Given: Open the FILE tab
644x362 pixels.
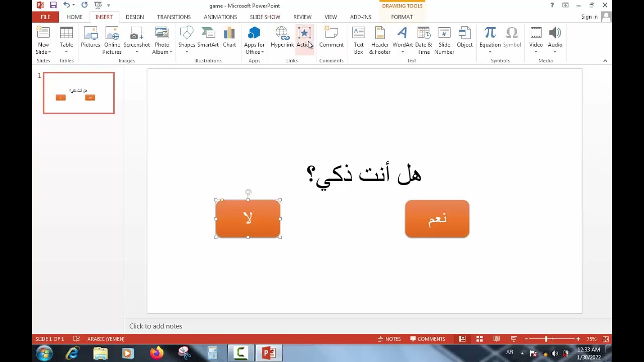Looking at the screenshot, I should 45,17.
